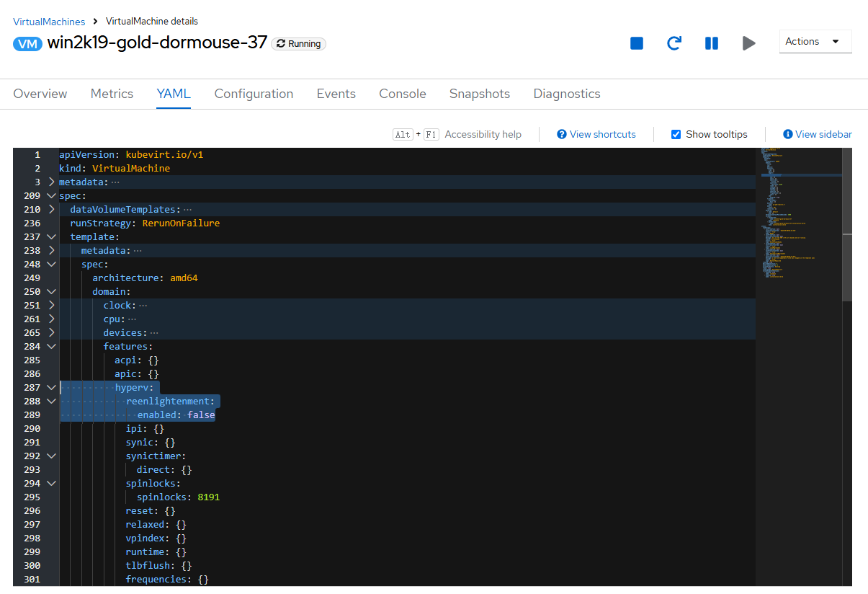868x594 pixels.
Task: Switch to the Overview tab
Action: click(x=40, y=94)
